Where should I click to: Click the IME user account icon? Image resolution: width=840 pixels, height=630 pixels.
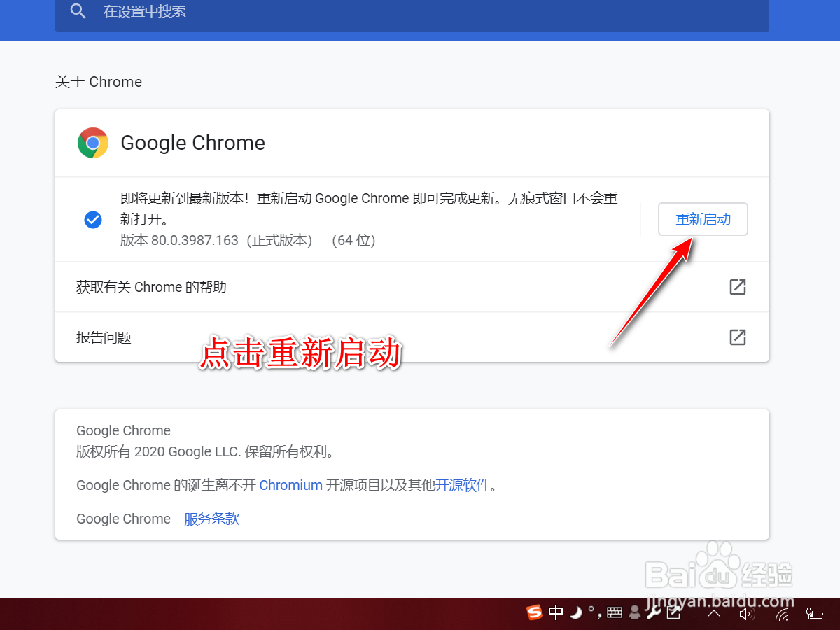tap(635, 613)
